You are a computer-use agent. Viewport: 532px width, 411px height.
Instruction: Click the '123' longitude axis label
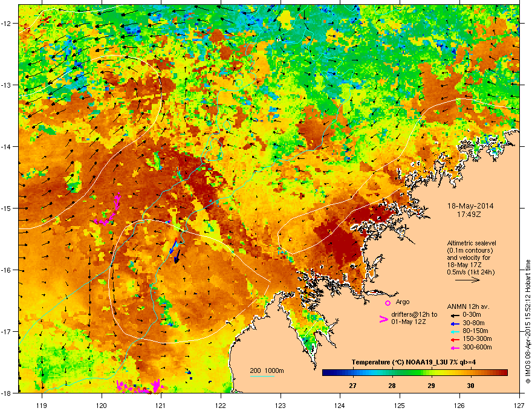(281, 405)
